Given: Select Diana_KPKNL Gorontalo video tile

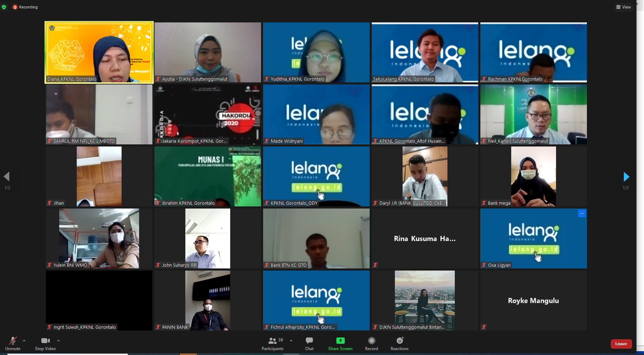Looking at the screenshot, I should (99, 52).
